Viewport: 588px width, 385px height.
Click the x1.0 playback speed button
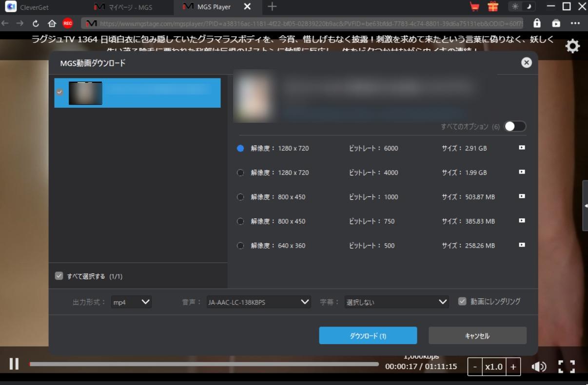(493, 367)
